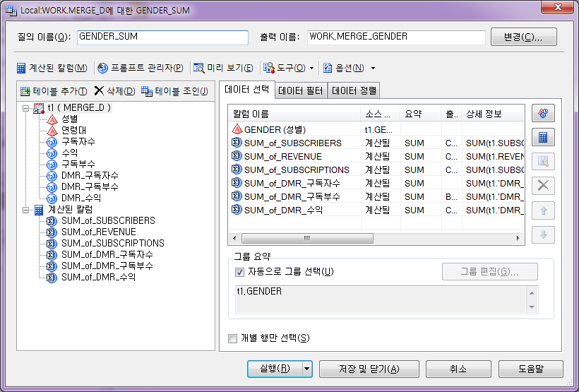Screen dimensions: 579x392
Task: Click SUM_of_DMR_수익 row in column table
Action: pyautogui.click(x=376, y=210)
